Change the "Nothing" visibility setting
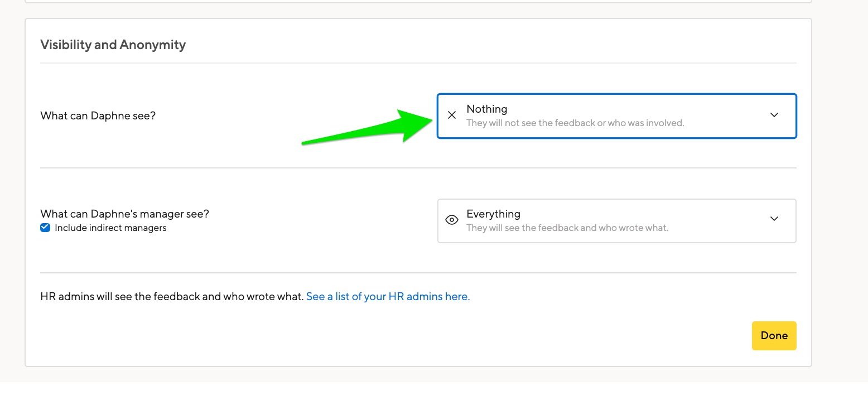 click(x=616, y=115)
